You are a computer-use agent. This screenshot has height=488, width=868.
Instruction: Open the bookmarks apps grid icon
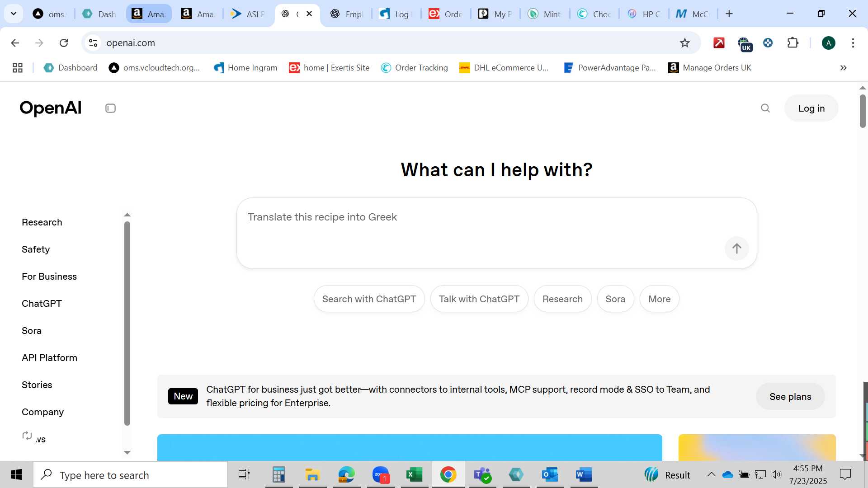(x=18, y=68)
